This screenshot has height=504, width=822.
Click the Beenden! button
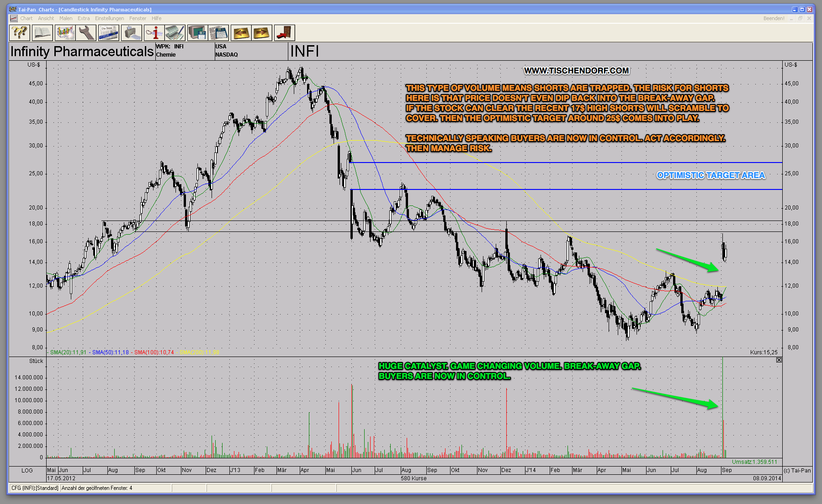[774, 18]
